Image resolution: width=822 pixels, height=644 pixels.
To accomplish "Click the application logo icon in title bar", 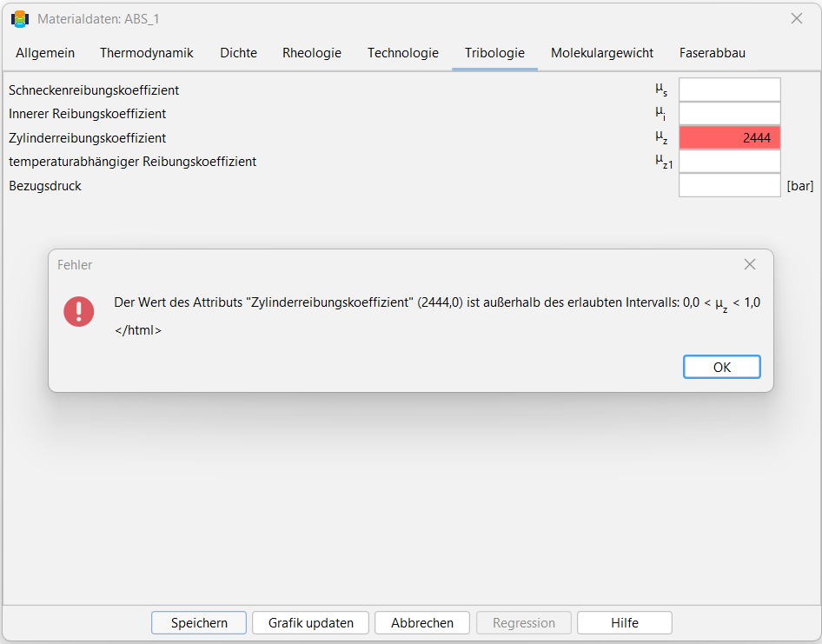I will pyautogui.click(x=20, y=19).
